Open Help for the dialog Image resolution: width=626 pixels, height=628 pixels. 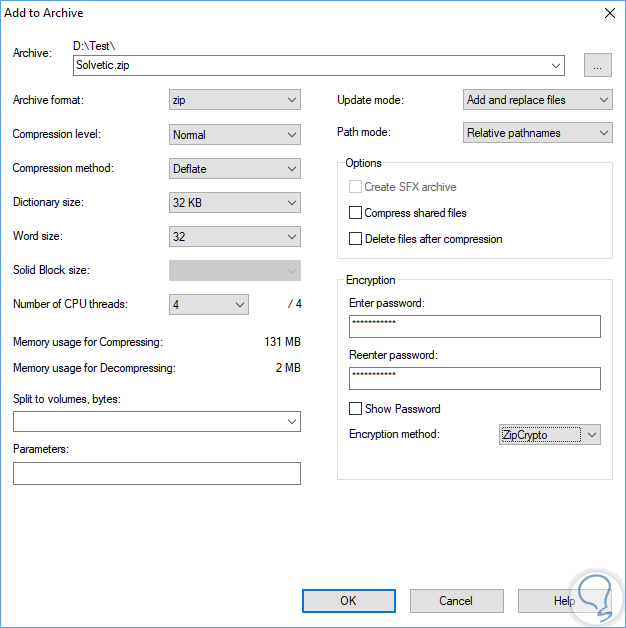coord(564,601)
